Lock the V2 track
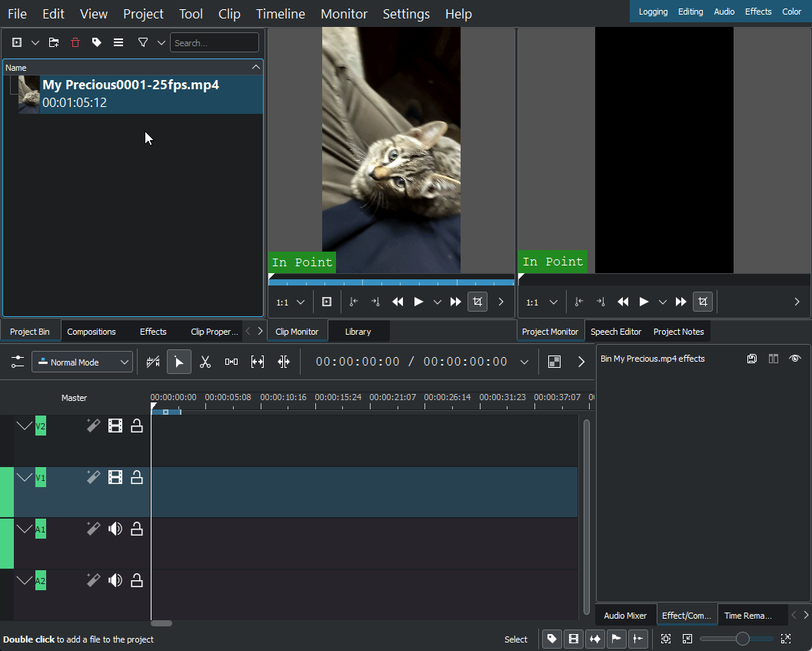 [x=137, y=426]
